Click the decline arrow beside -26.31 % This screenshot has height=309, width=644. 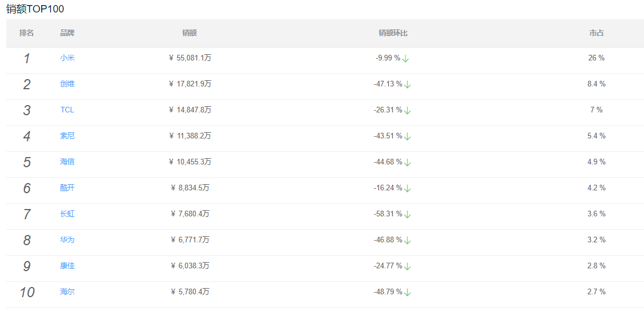[x=407, y=111]
